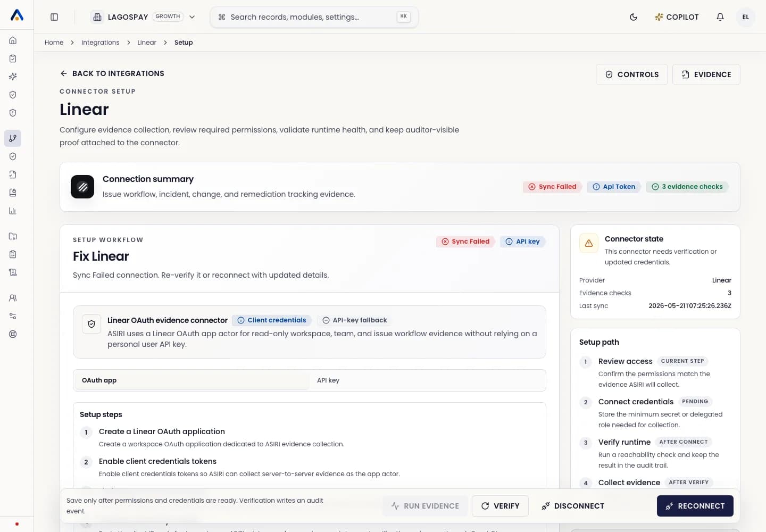Click the Linear app logo tile
The width and height of the screenshot is (766, 532).
[82, 187]
